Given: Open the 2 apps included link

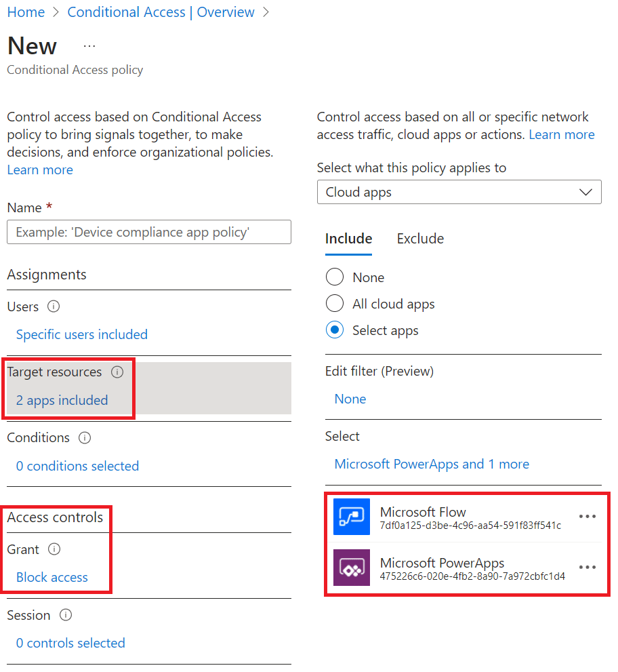Looking at the screenshot, I should (62, 400).
